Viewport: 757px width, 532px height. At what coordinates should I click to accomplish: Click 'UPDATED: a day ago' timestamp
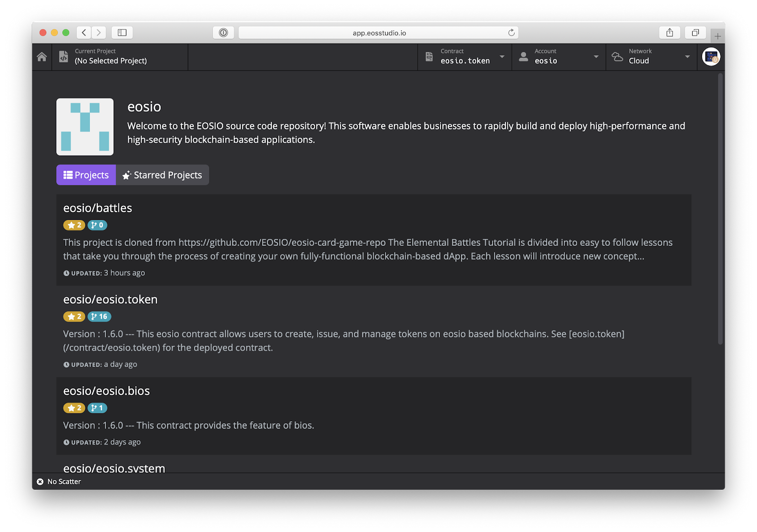[x=100, y=364]
